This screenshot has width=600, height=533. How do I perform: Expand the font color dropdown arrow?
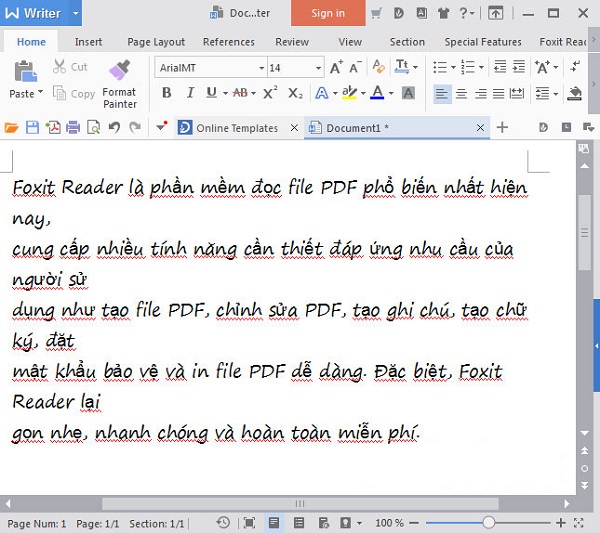[x=391, y=93]
